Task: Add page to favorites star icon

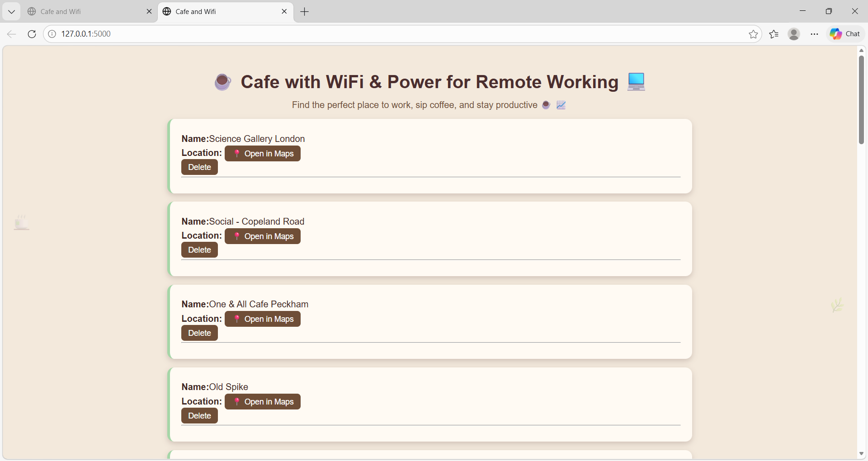Action: (753, 34)
